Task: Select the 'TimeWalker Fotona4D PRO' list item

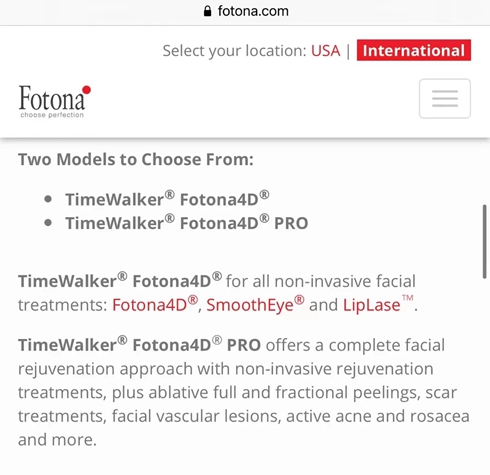Action: pos(187,223)
